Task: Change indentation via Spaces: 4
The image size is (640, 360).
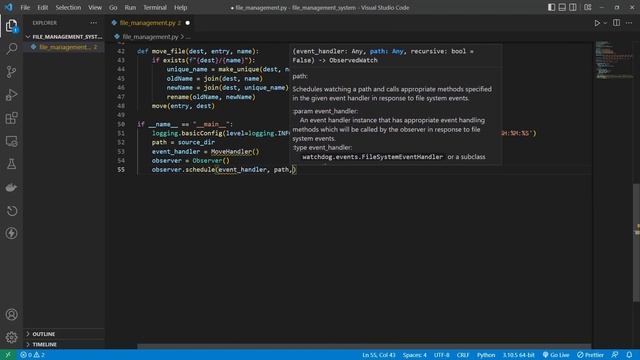Action: [414, 355]
